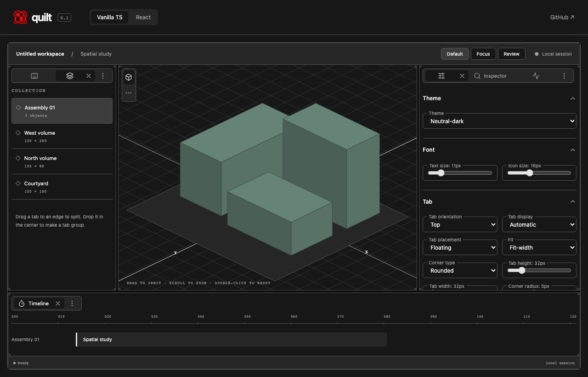Open the viewport ellipsis more menu

(129, 93)
